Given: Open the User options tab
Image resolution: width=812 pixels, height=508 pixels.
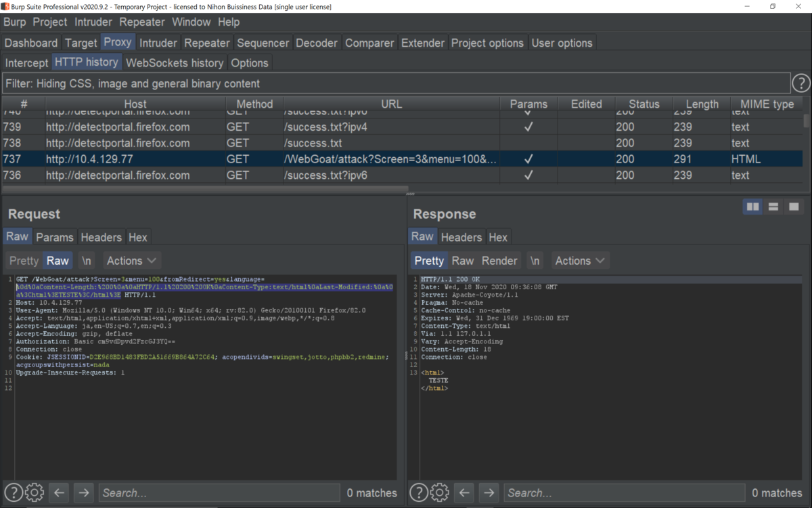Looking at the screenshot, I should point(562,43).
